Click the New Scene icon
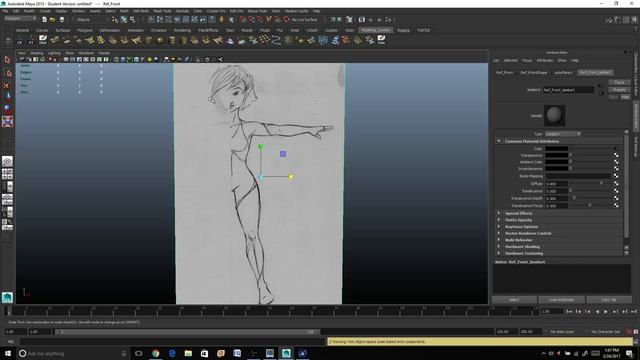 pyautogui.click(x=44, y=20)
